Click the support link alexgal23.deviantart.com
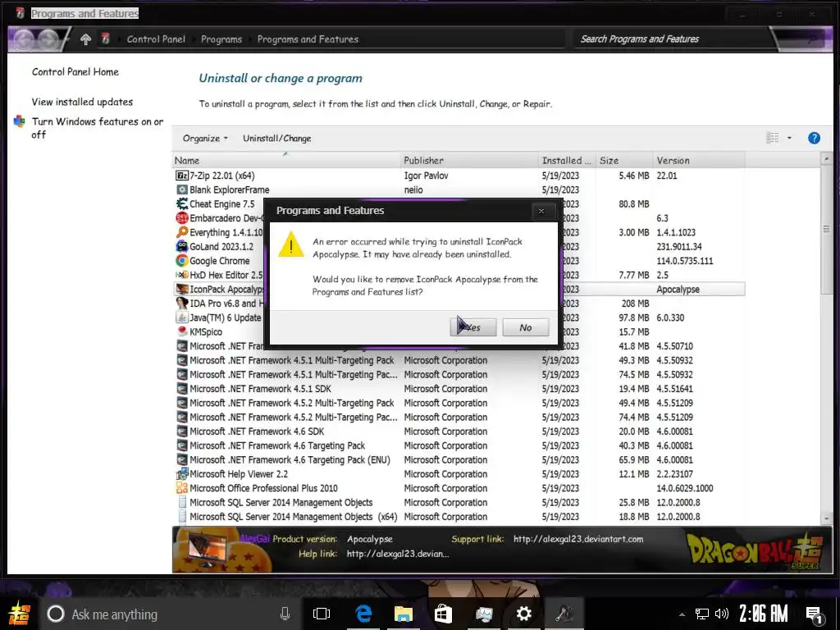 [x=578, y=539]
